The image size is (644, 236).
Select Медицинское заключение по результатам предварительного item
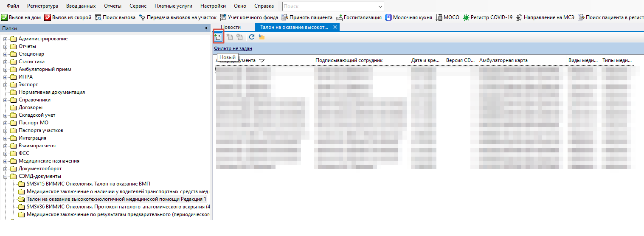pos(119,214)
